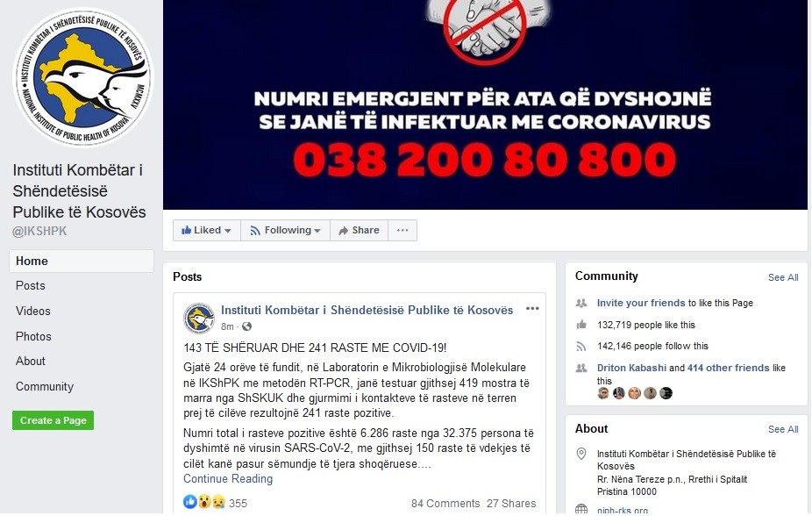This screenshot has height=516, width=812.
Task: Open the Liked dropdown button
Action: [207, 231]
